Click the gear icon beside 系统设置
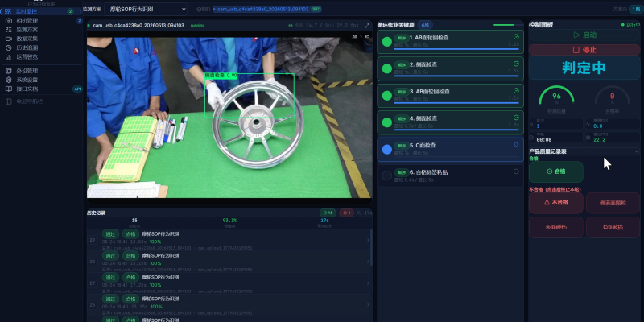 [x=8, y=80]
